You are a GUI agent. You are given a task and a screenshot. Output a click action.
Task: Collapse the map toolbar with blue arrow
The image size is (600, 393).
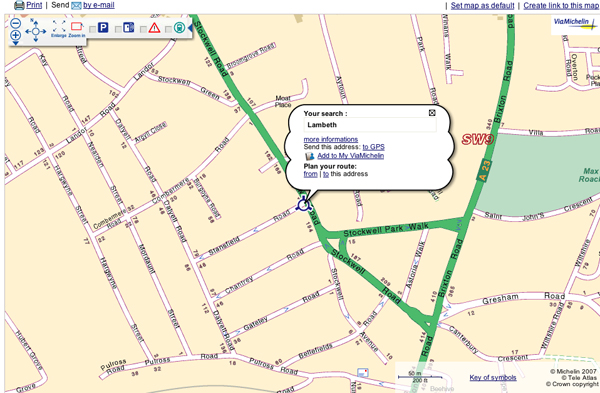[x=189, y=28]
